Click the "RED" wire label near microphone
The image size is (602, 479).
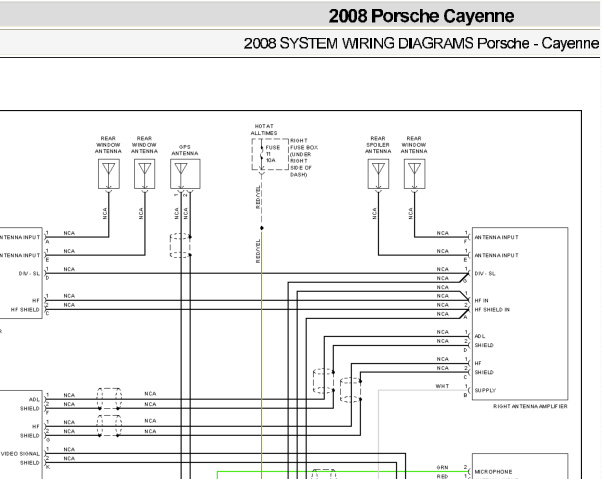click(x=442, y=476)
